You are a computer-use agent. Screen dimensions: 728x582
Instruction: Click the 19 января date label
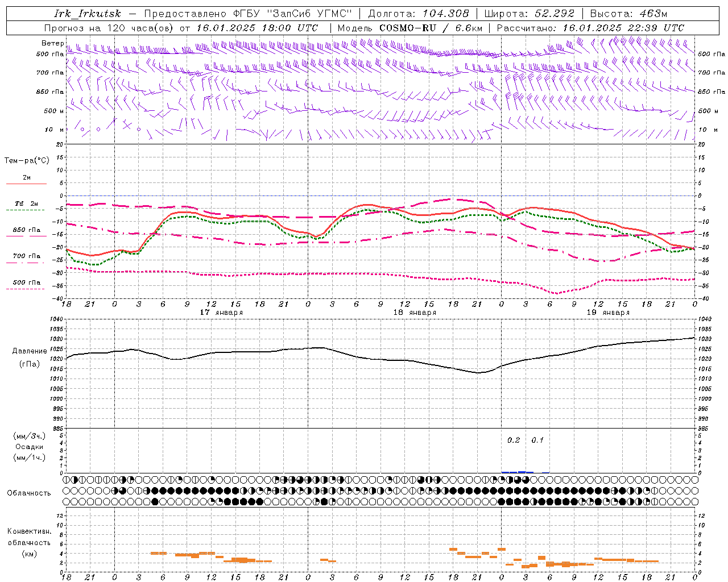point(608,313)
